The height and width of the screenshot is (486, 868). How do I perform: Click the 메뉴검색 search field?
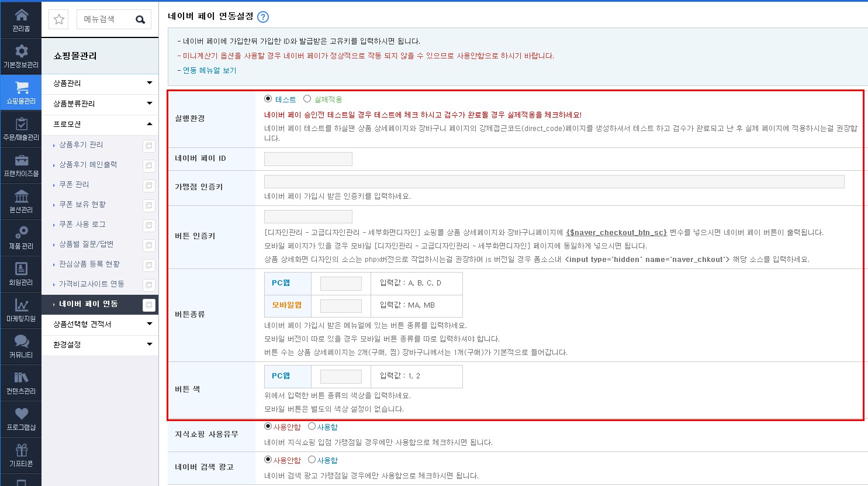(x=105, y=19)
